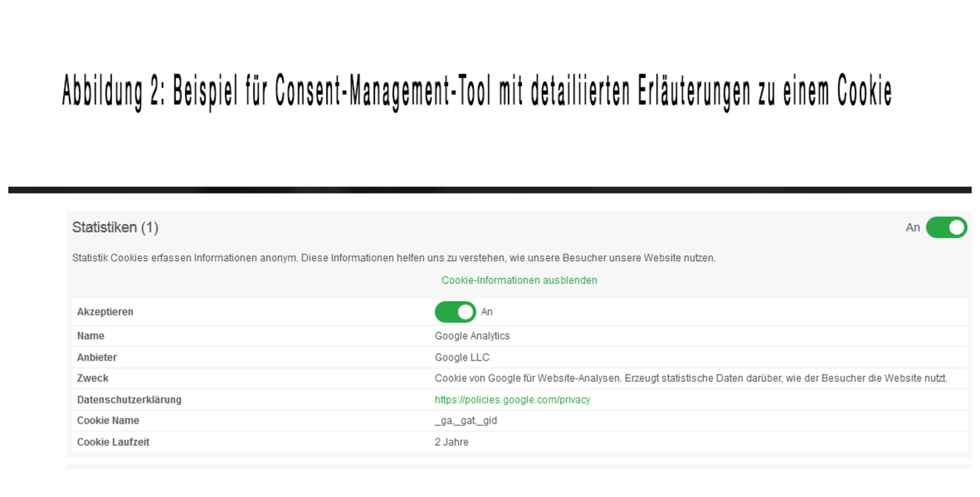Click the Zweck description about Website-Analysen
Viewport: 980px width, 497px height.
tap(690, 379)
